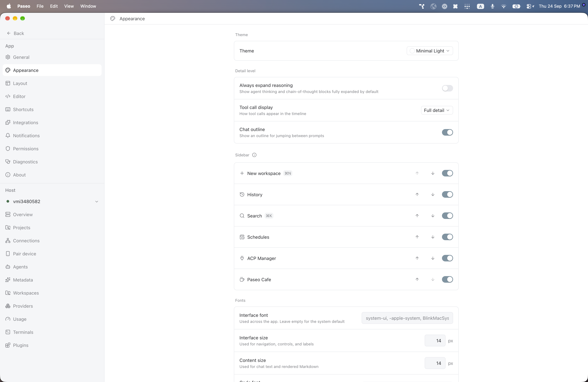This screenshot has height=382, width=588.
Task: Open the Workspaces settings page
Action: pos(52,293)
